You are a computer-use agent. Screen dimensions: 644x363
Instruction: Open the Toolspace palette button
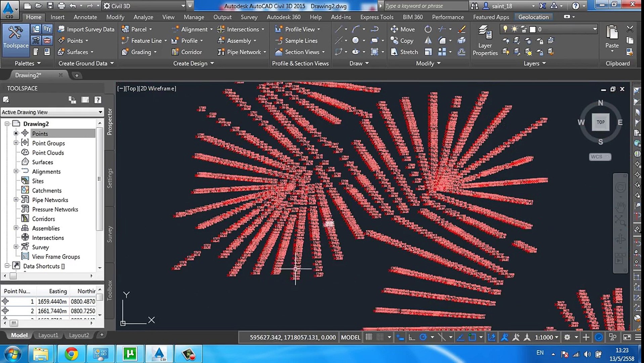point(15,37)
